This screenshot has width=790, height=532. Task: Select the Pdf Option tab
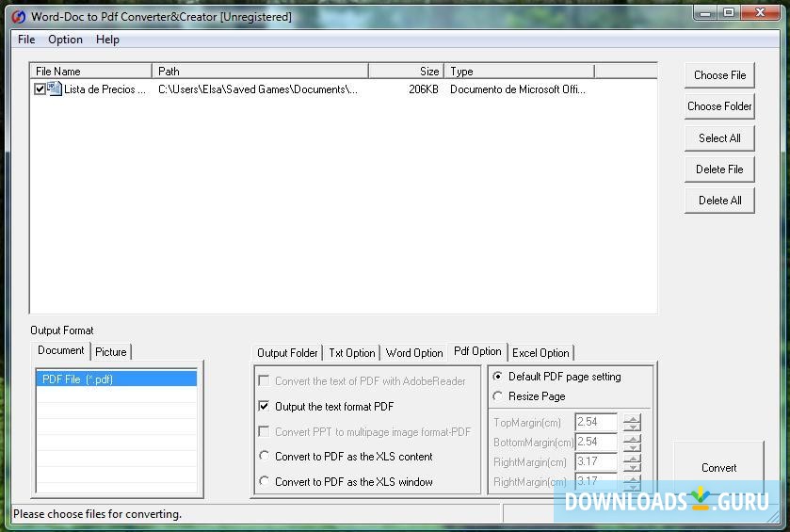(x=477, y=351)
